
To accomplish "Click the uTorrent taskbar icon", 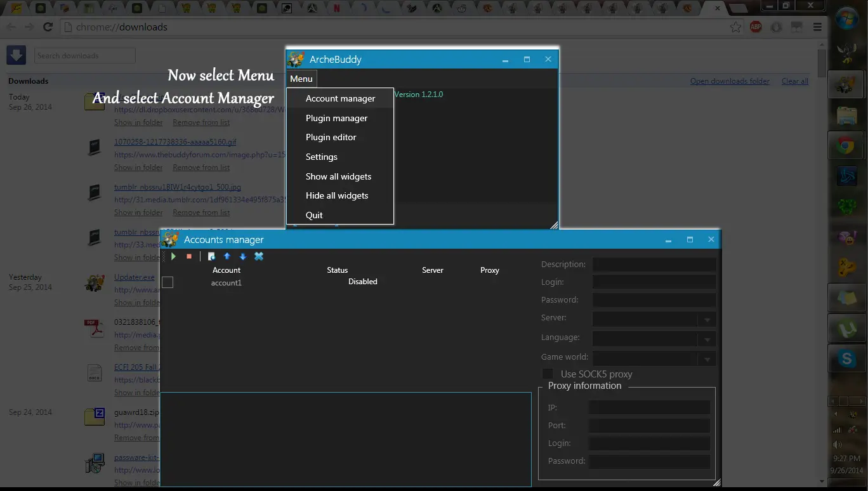I will point(846,329).
